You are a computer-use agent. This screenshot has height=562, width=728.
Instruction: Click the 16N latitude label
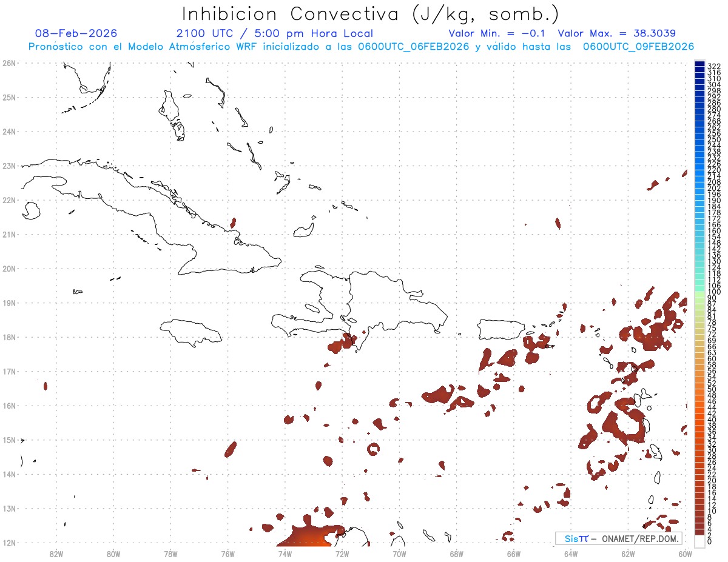[x=8, y=406]
